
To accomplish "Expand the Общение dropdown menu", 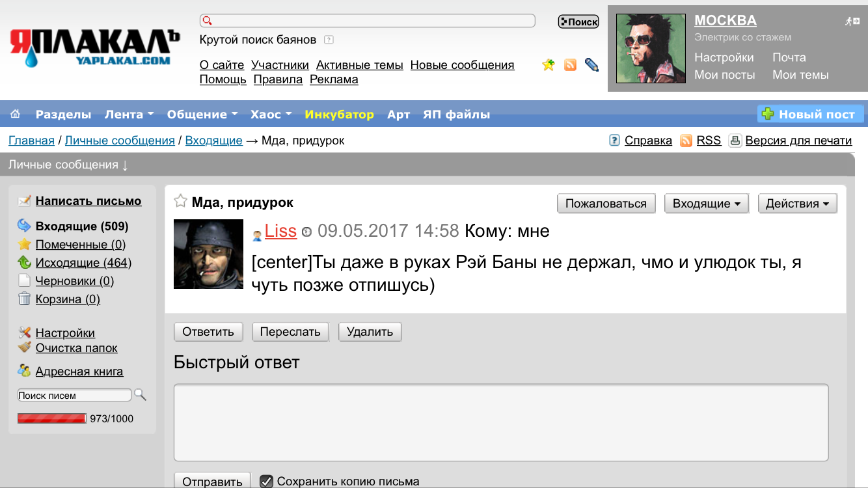I will tap(202, 115).
